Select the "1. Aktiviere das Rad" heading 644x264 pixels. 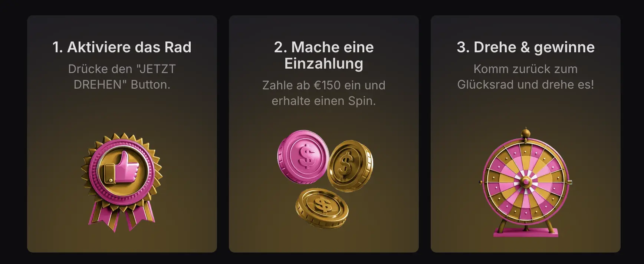point(122,47)
